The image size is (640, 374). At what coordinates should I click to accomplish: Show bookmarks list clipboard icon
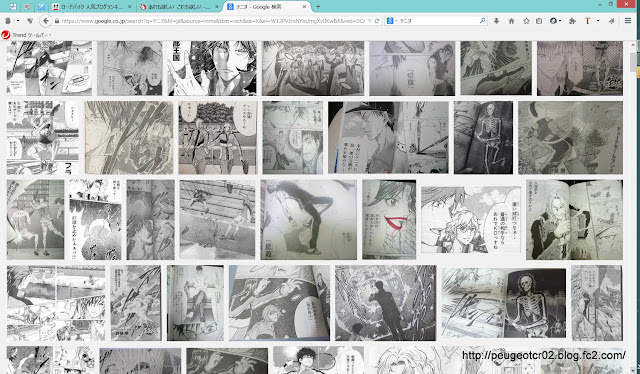(539, 21)
